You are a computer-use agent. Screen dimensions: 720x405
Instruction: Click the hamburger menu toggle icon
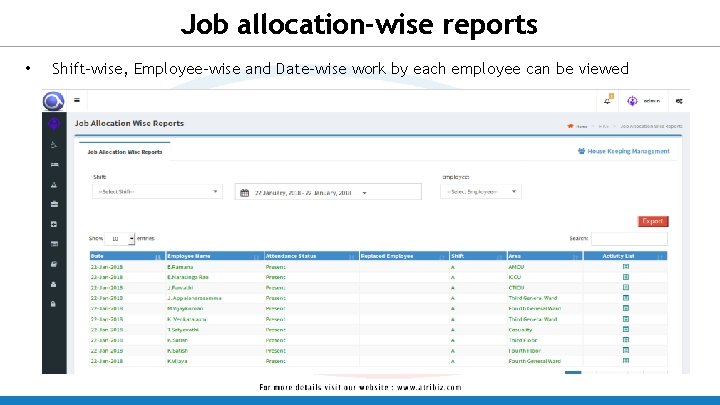[x=77, y=100]
